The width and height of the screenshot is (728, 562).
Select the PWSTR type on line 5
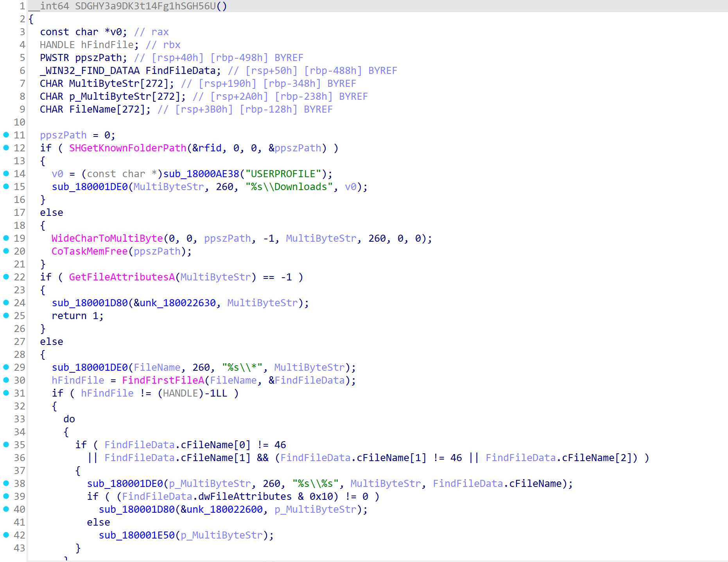click(55, 58)
